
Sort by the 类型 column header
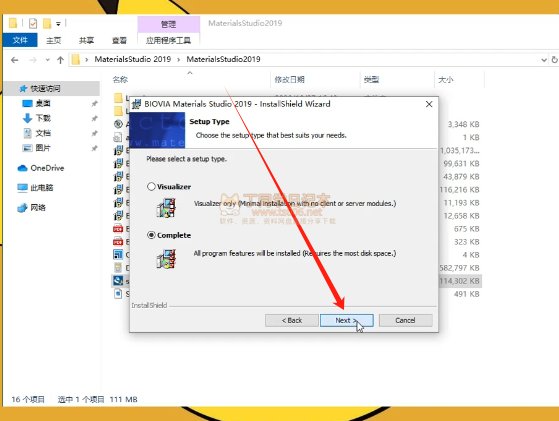point(371,79)
